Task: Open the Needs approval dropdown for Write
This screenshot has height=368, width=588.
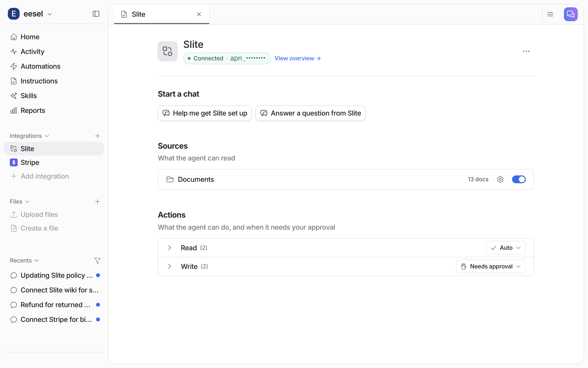Action: pos(491,266)
